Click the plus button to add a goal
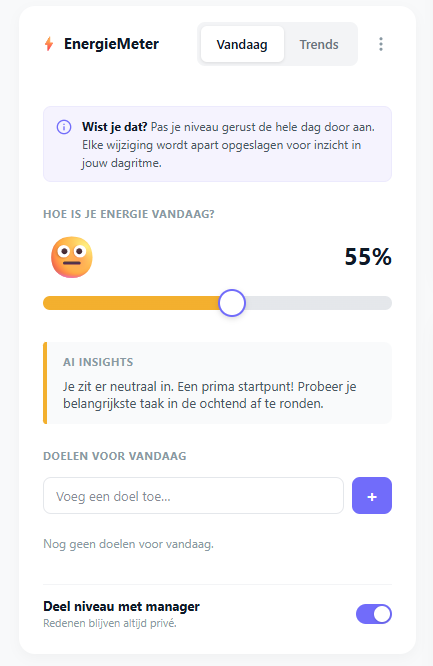This screenshot has width=433, height=666. coord(372,496)
